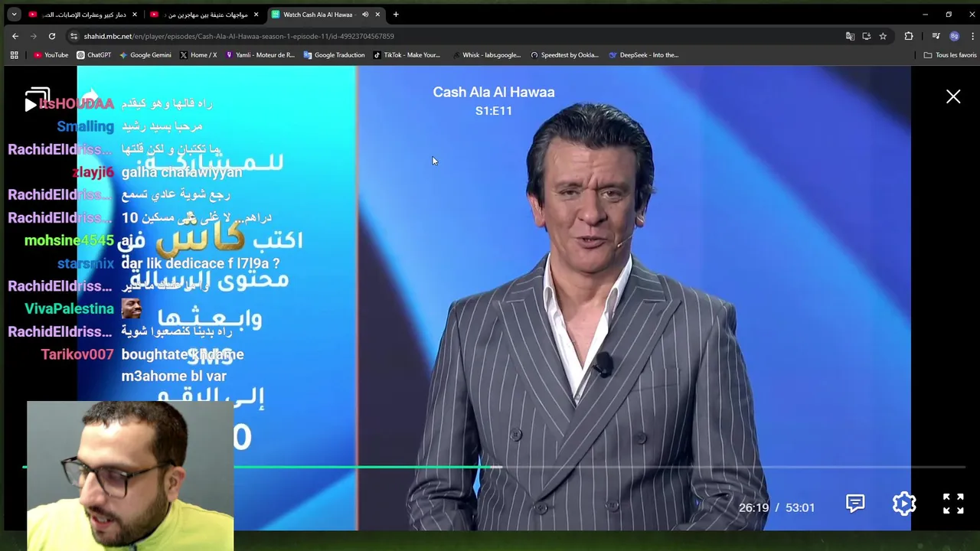
Task: Open the media control icon in toolbar
Action: [936, 36]
